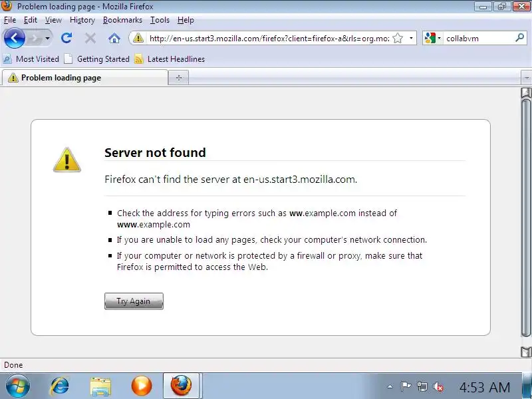Click the 4:53 AM clock
This screenshot has width=532, height=399.
tap(485, 387)
